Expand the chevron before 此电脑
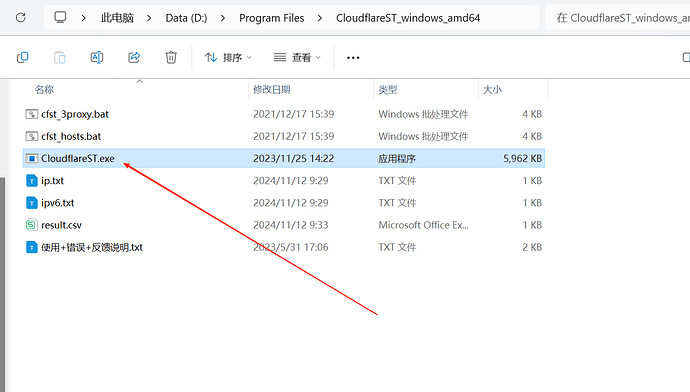Screen dimensions: 690x392 tap(83, 18)
